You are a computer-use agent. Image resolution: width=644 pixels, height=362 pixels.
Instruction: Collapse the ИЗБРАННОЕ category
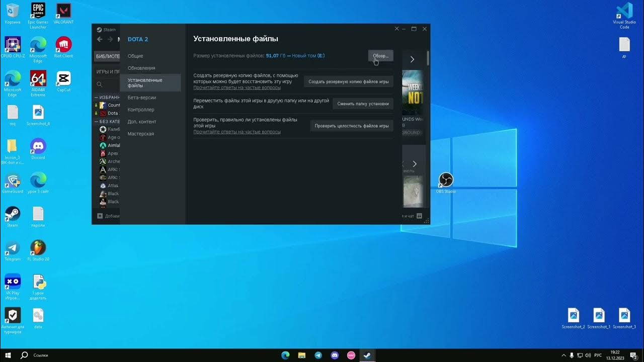click(96, 98)
